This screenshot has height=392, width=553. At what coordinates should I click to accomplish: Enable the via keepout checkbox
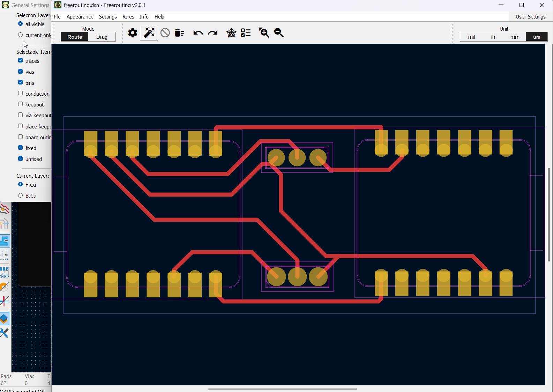click(x=20, y=115)
